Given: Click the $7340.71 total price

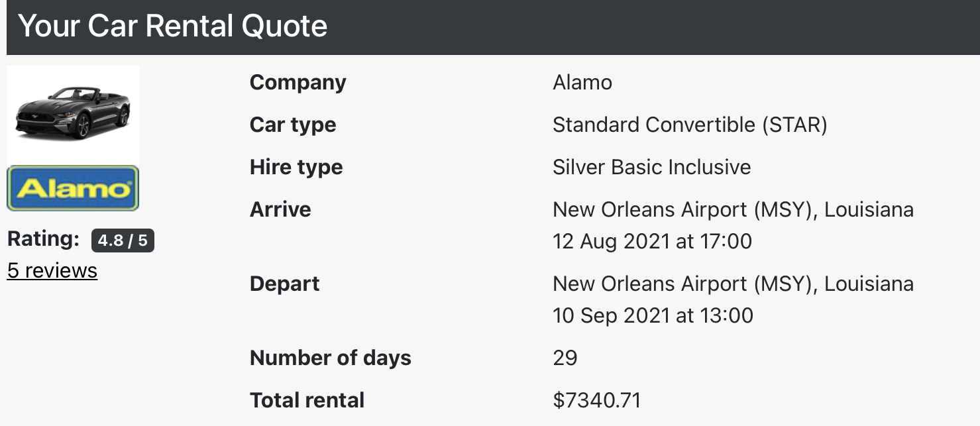Looking at the screenshot, I should [x=596, y=400].
